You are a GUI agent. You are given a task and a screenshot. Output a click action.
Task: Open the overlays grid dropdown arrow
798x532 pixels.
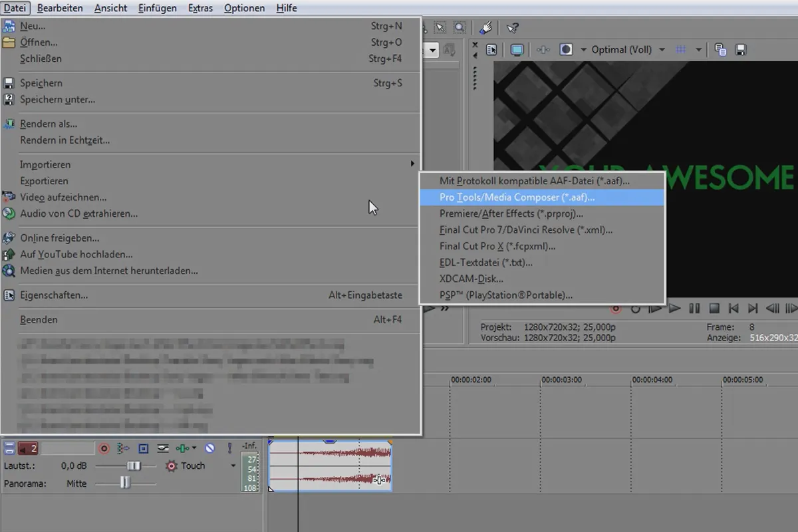pyautogui.click(x=698, y=50)
